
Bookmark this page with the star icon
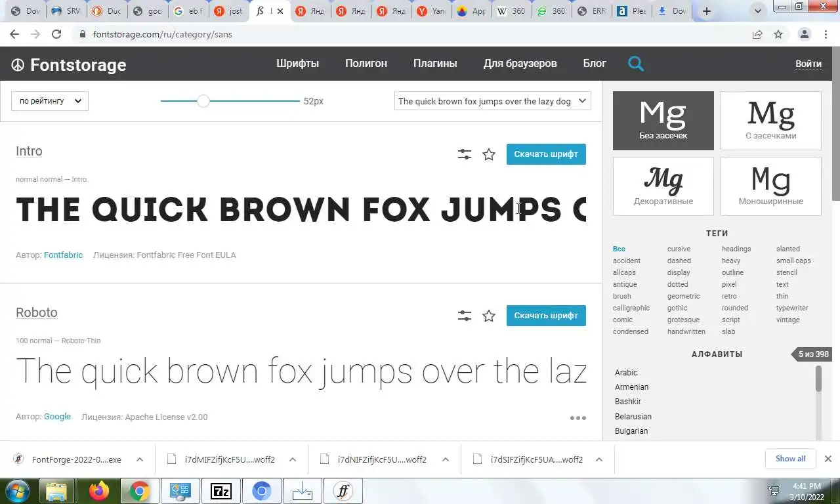(x=778, y=34)
